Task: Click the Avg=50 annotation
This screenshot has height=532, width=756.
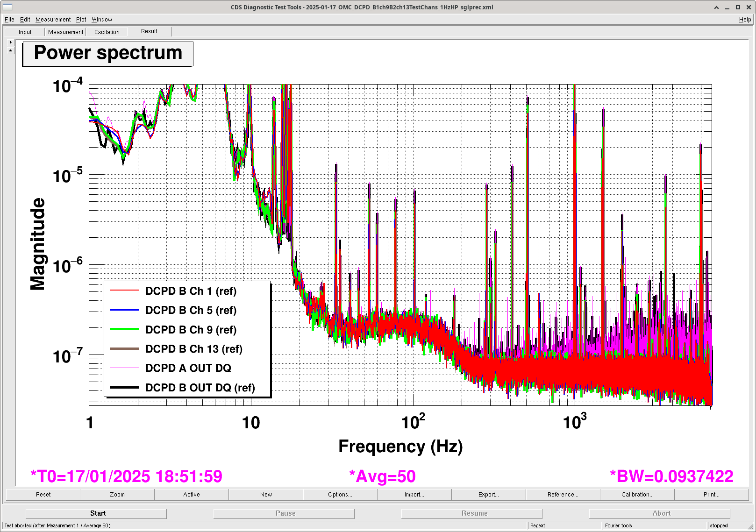Action: pos(383,476)
